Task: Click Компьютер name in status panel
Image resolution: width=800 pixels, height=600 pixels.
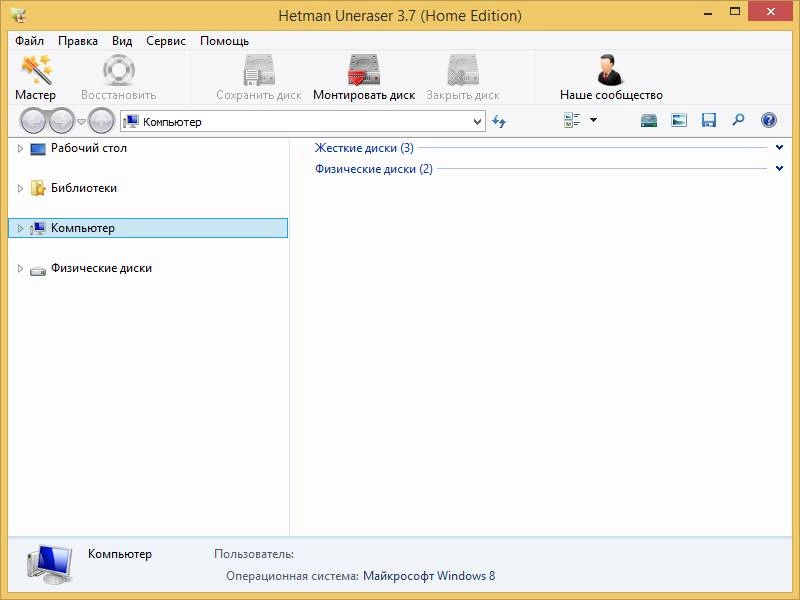Action: 120,554
